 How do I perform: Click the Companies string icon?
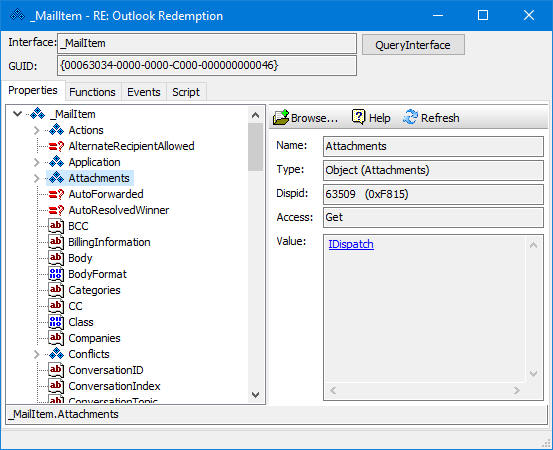click(x=56, y=338)
